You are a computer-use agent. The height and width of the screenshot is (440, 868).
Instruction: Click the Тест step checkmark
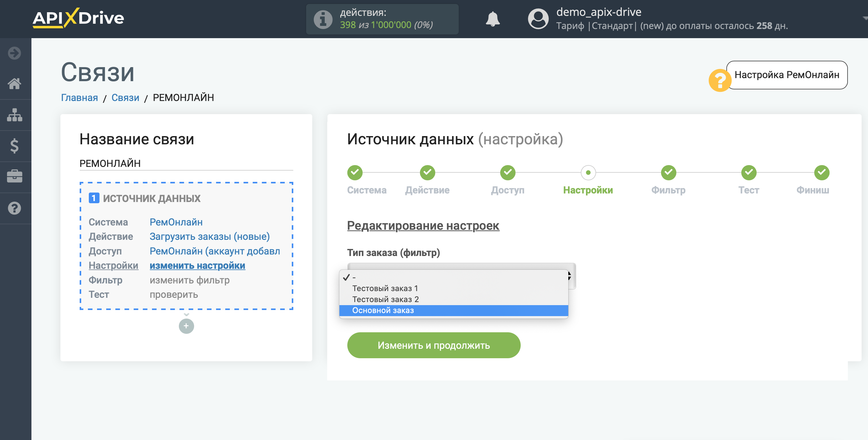[x=749, y=172]
